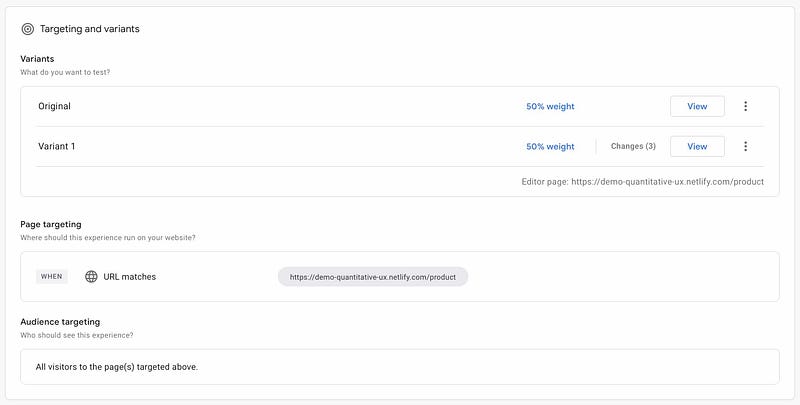Select the Original variant row name
Image resolution: width=800 pixels, height=405 pixels.
[55, 106]
